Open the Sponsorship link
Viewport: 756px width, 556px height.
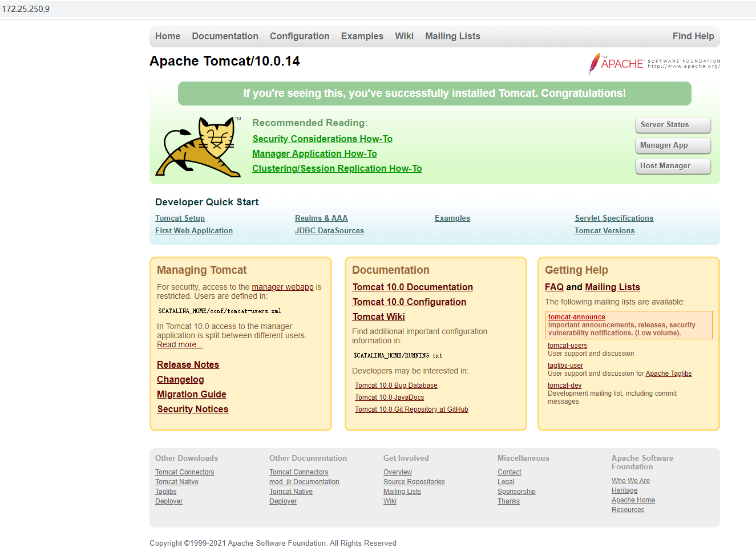516,492
